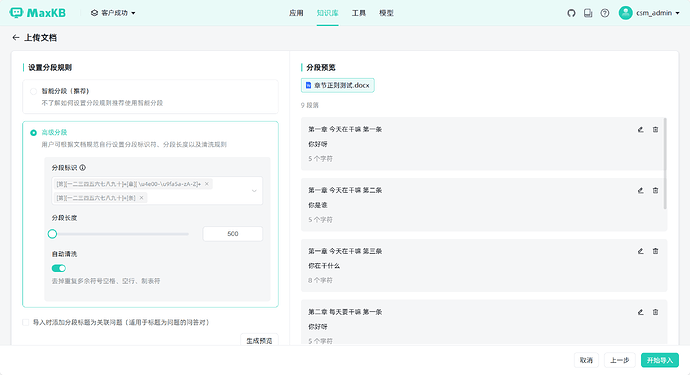The image size is (690, 375).
Task: Edit the 第一章 第一条 segment
Action: click(641, 129)
